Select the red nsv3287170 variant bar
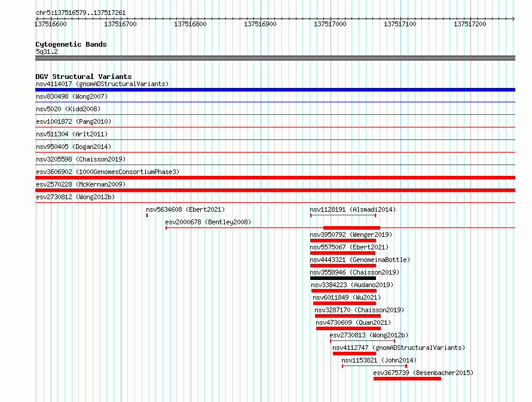Viewport: 532px width, 402px height. pos(348,316)
